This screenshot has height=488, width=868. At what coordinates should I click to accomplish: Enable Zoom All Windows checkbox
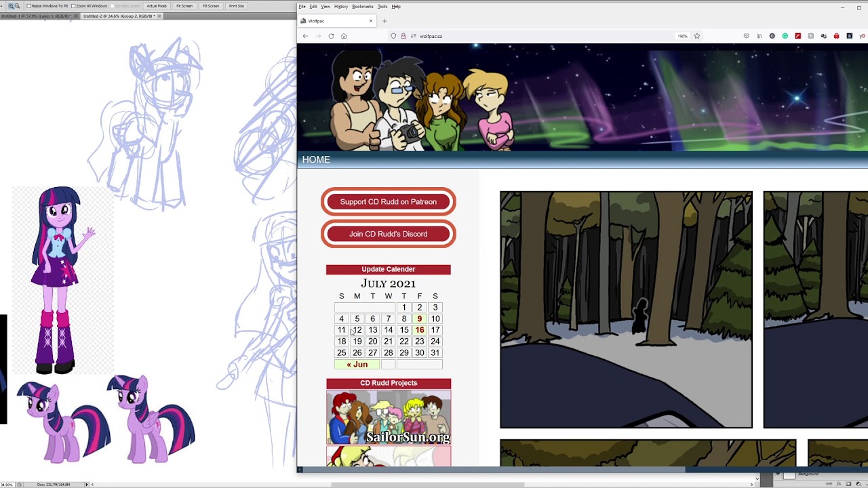pos(73,6)
